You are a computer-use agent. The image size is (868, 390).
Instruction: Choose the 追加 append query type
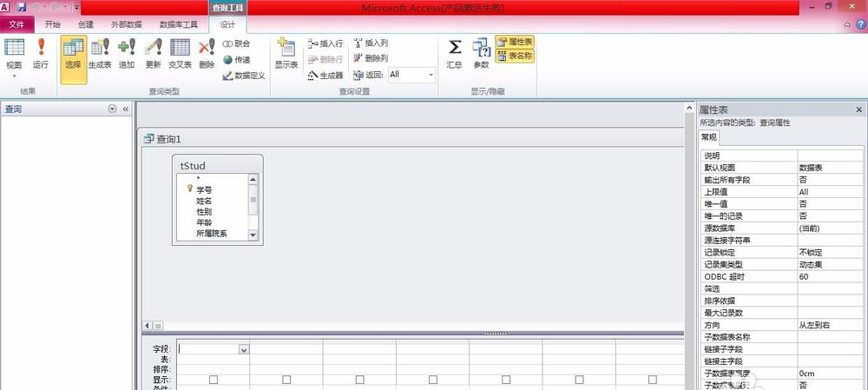pyautogui.click(x=127, y=54)
